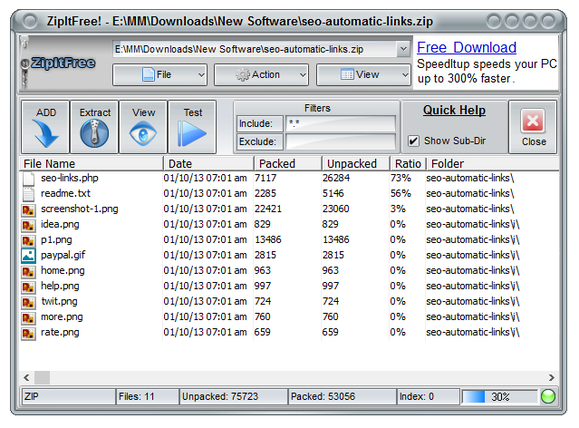
Task: Click the green status indicator light
Action: pyautogui.click(x=548, y=397)
